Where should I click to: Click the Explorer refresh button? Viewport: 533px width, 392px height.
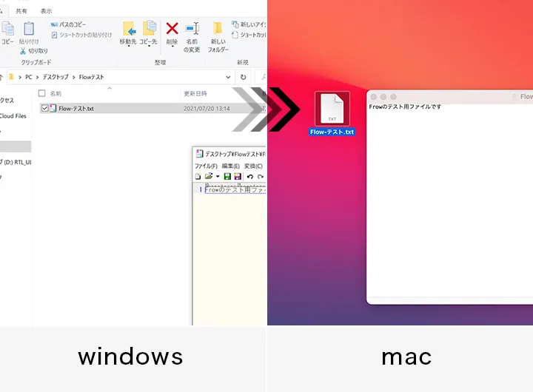click(243, 77)
